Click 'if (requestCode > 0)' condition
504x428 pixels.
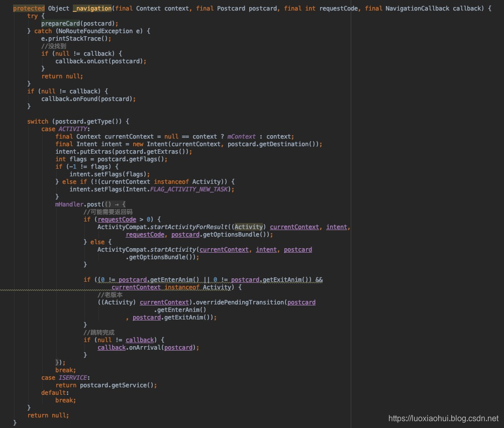click(x=122, y=220)
